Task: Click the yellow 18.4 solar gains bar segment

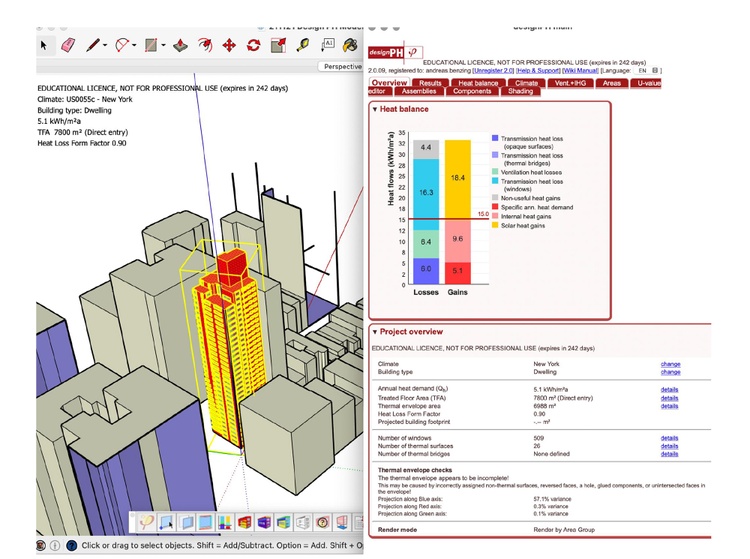Action: click(458, 180)
